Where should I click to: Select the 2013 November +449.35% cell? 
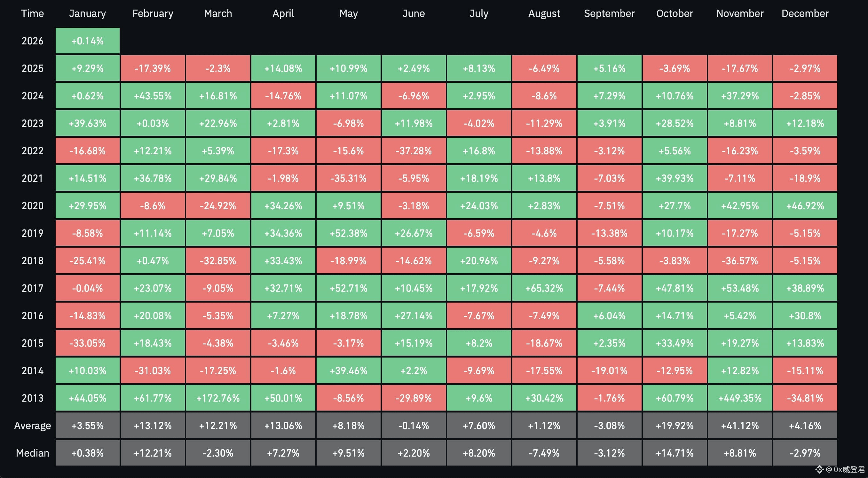click(x=740, y=398)
